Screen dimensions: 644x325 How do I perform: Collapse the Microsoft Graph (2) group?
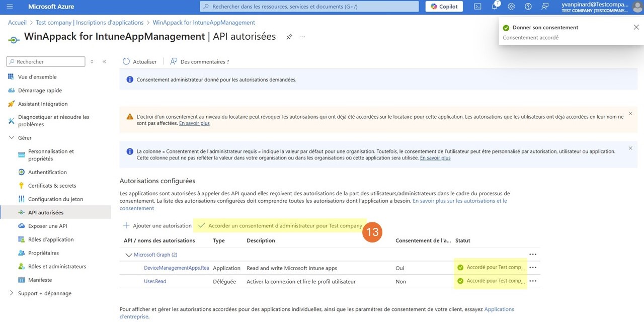[129, 254]
